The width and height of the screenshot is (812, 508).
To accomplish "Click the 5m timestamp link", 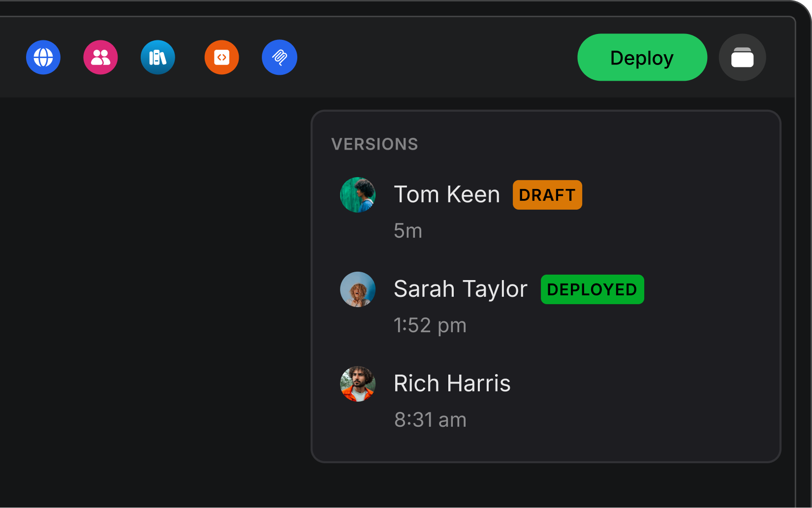I will coord(407,230).
